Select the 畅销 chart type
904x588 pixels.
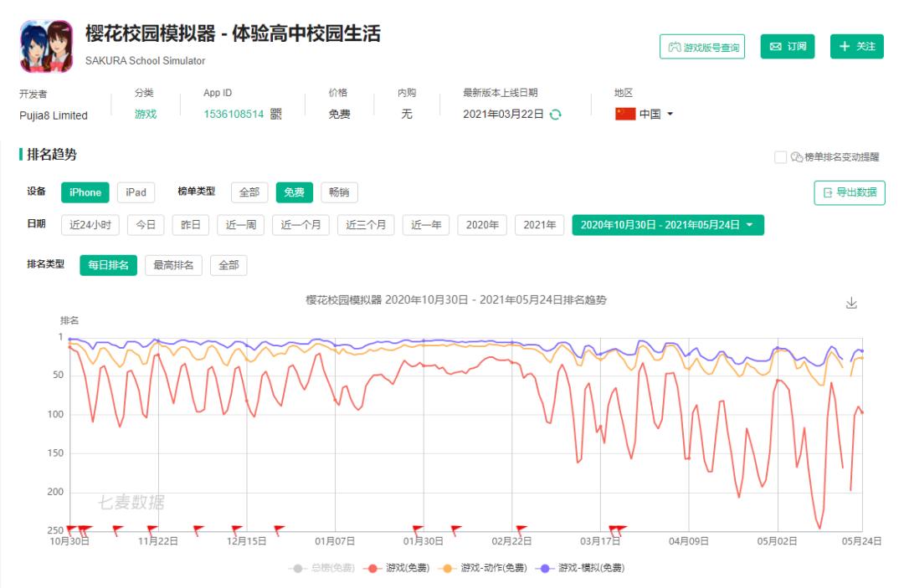coord(339,192)
